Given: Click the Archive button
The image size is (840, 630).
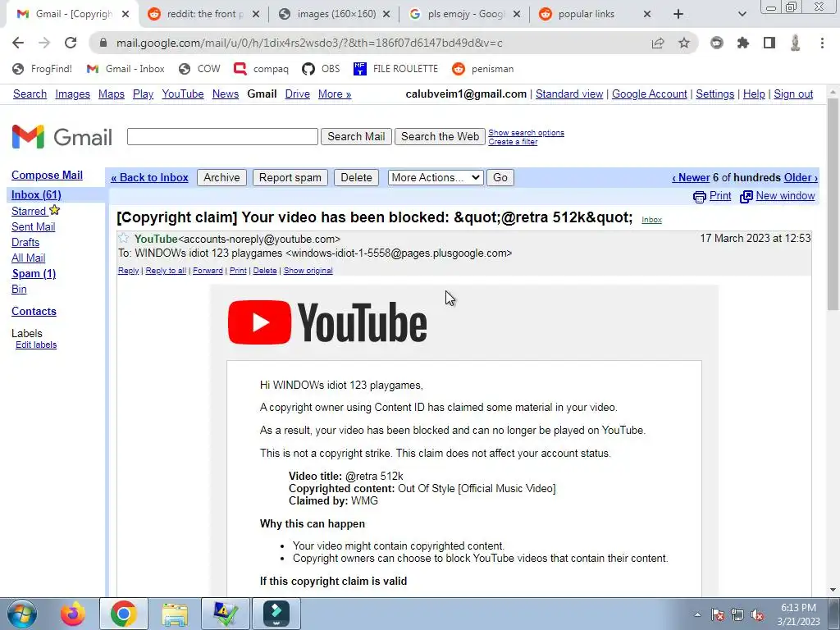Looking at the screenshot, I should [221, 177].
